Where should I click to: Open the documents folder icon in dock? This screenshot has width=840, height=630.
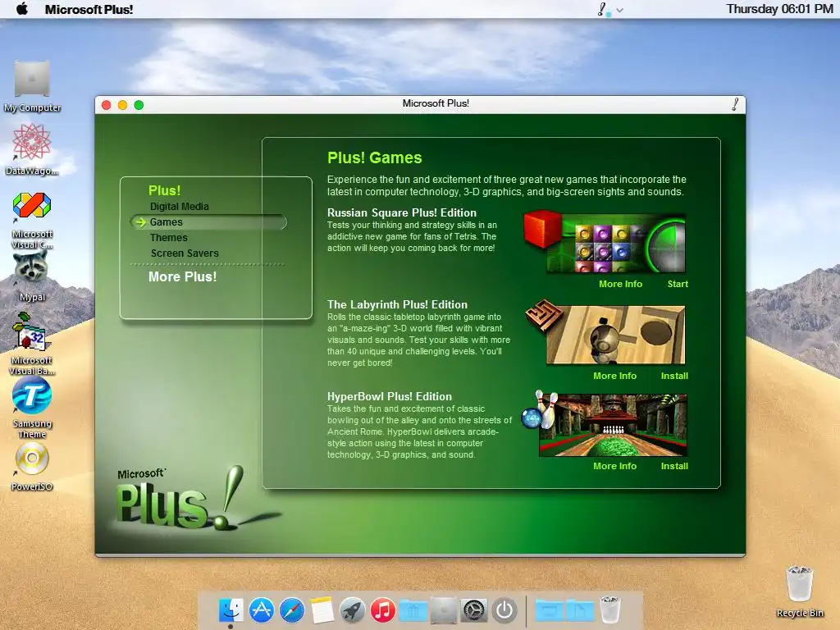point(580,610)
